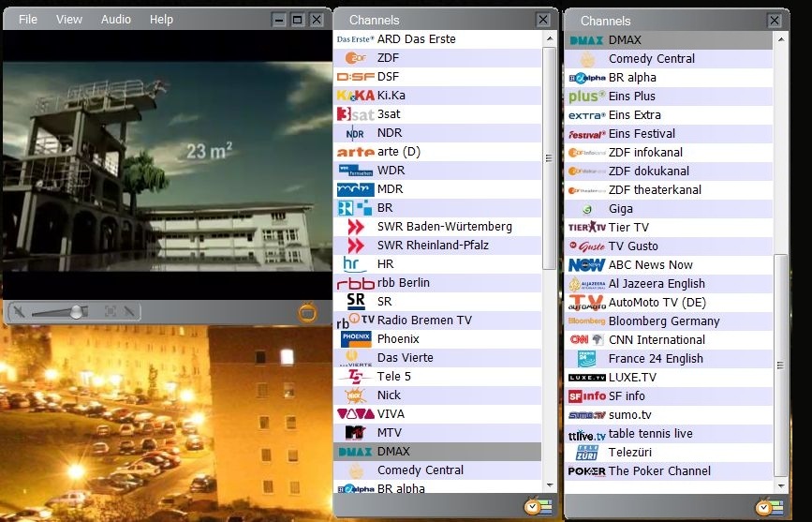
Task: Click clock-list icon below the list ending with Poker Channel
Action: [769, 506]
